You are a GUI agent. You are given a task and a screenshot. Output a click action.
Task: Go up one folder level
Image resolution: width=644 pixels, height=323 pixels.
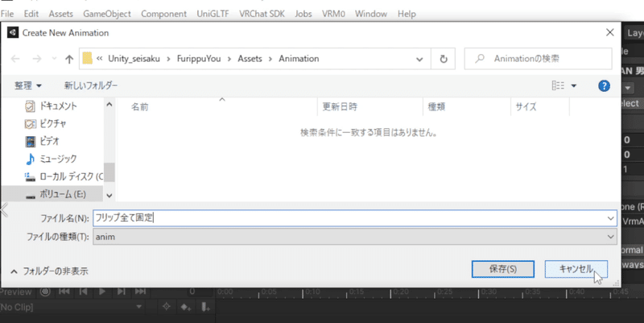69,59
